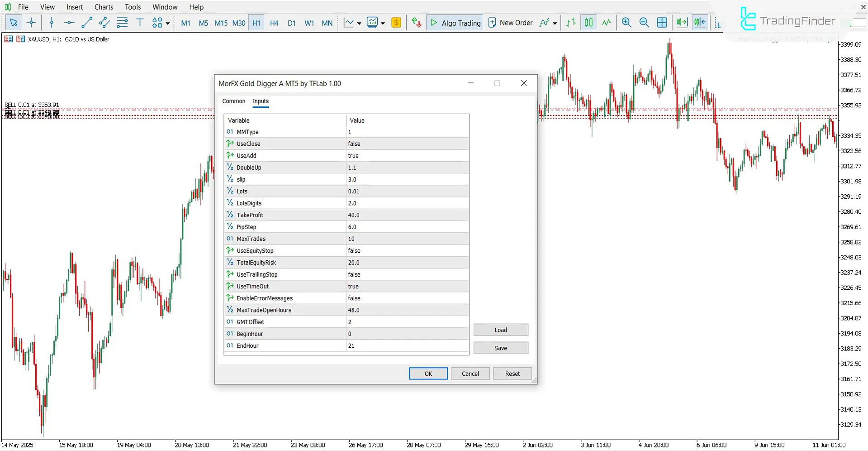Open the Charts menu
The height and width of the screenshot is (451, 868).
click(x=104, y=7)
